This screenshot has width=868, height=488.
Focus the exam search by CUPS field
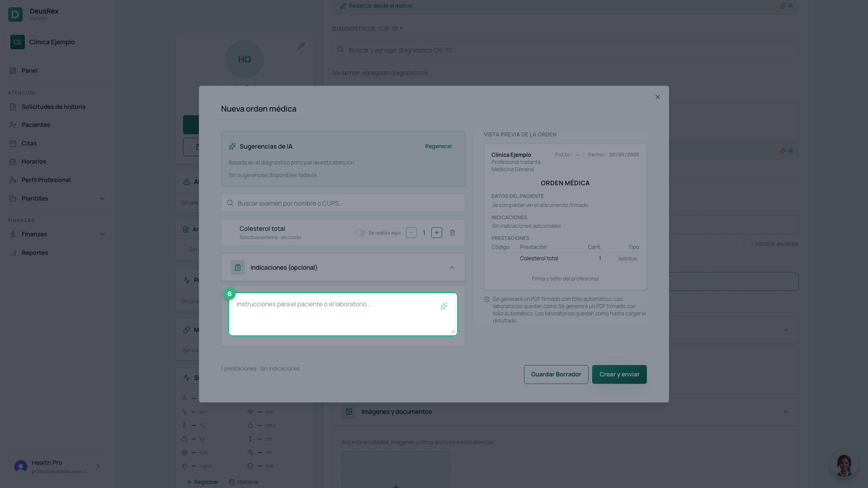point(343,203)
